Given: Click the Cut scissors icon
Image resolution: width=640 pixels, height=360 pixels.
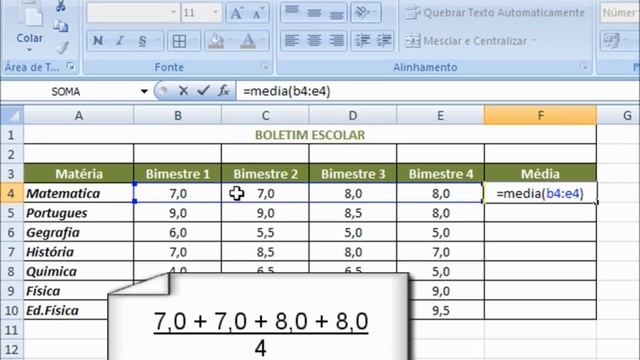Looking at the screenshot, I should [x=61, y=6].
